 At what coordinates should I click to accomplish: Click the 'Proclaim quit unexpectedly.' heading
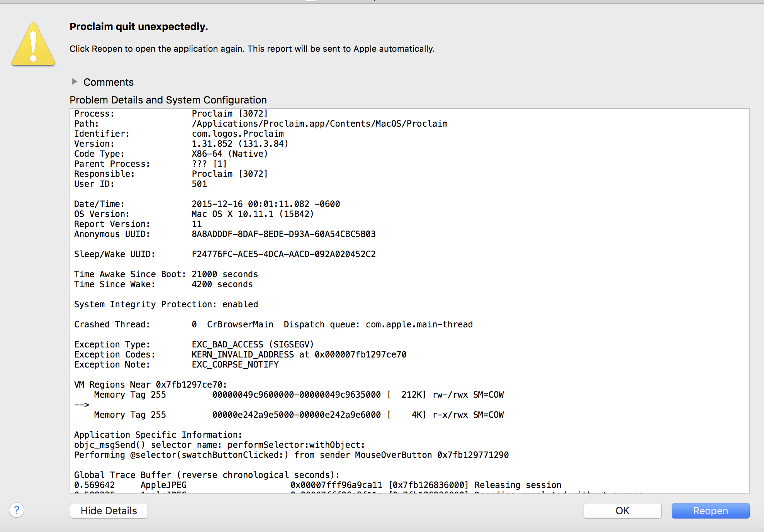point(139,27)
